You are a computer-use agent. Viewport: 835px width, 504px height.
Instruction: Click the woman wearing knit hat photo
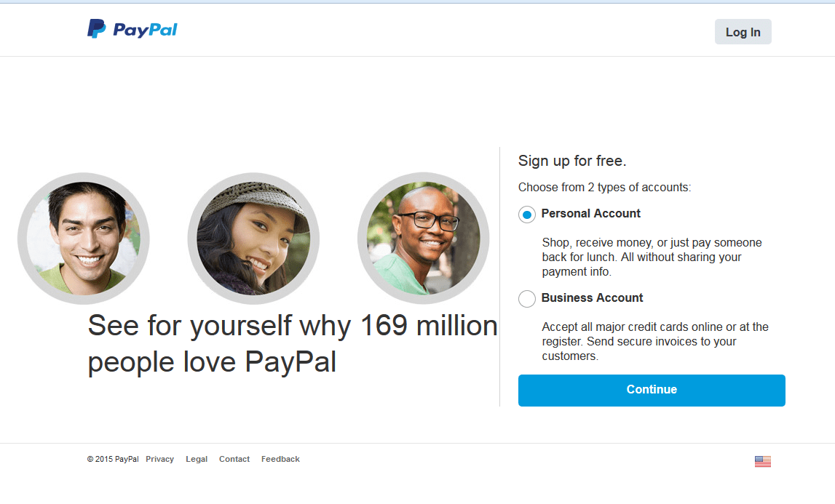[253, 239]
